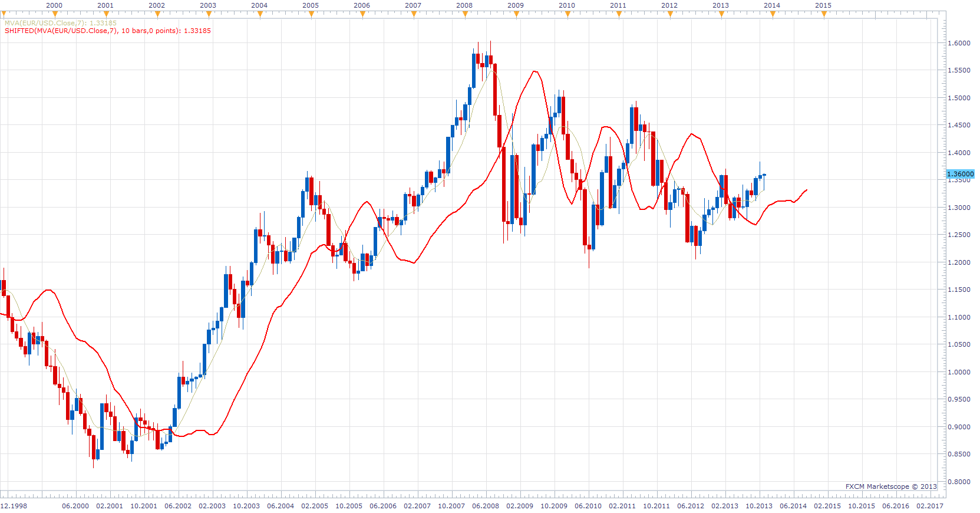Click the 1.4000 value on price axis
The image size is (980, 513).
click(x=959, y=153)
